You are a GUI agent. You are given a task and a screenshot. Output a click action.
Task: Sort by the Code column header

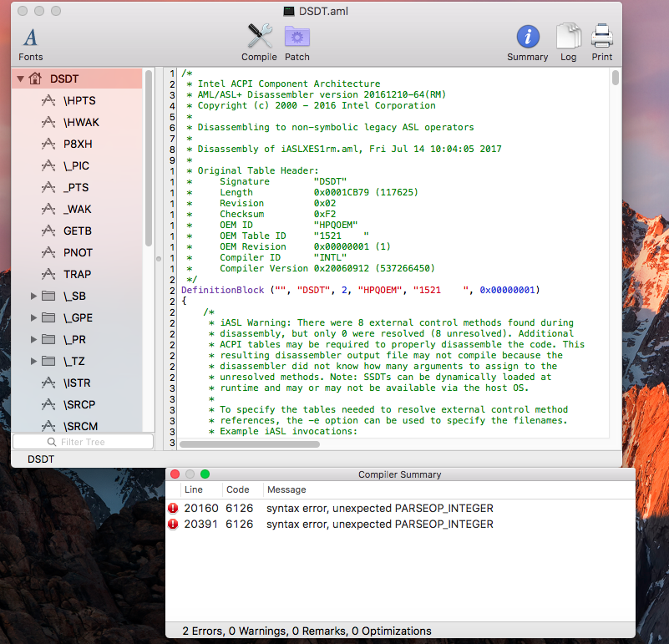pos(238,489)
